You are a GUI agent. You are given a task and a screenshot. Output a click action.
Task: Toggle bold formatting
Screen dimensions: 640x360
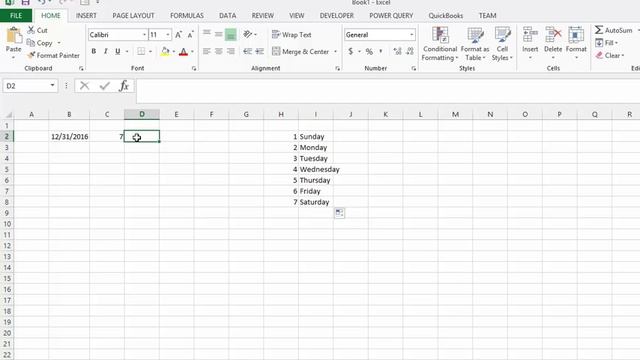point(93,51)
